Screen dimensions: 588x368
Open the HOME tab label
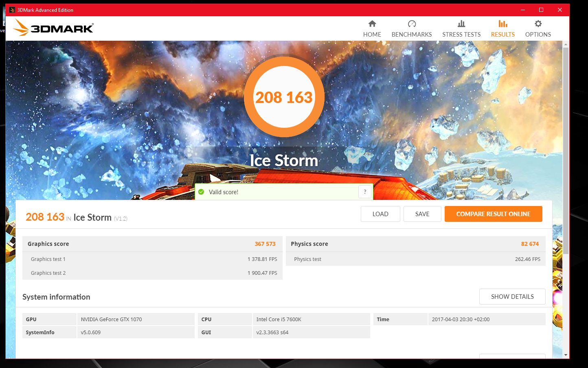click(372, 35)
